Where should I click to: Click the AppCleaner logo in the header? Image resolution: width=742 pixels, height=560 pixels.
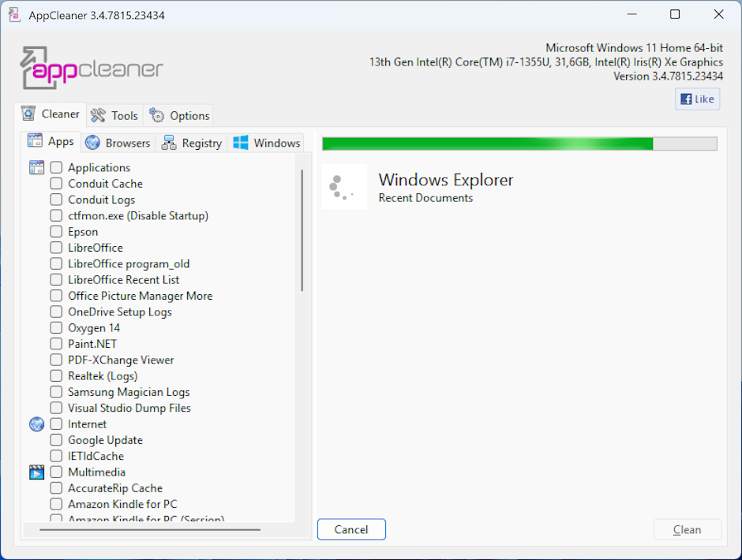91,68
